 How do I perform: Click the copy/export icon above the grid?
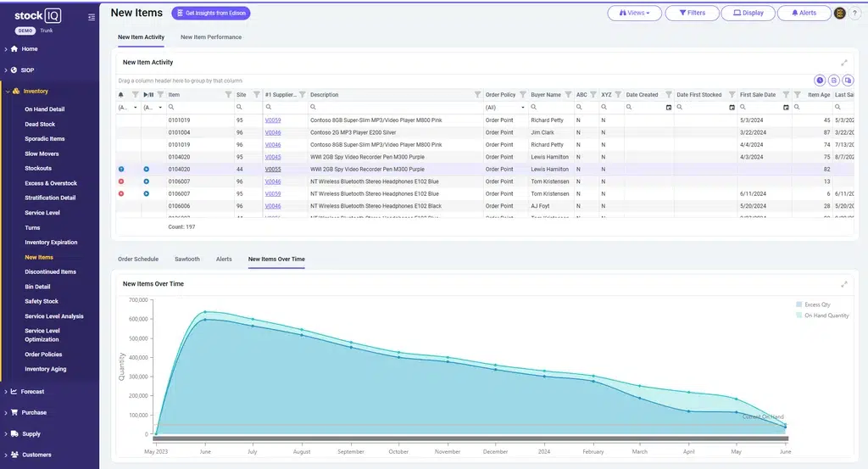coord(848,81)
